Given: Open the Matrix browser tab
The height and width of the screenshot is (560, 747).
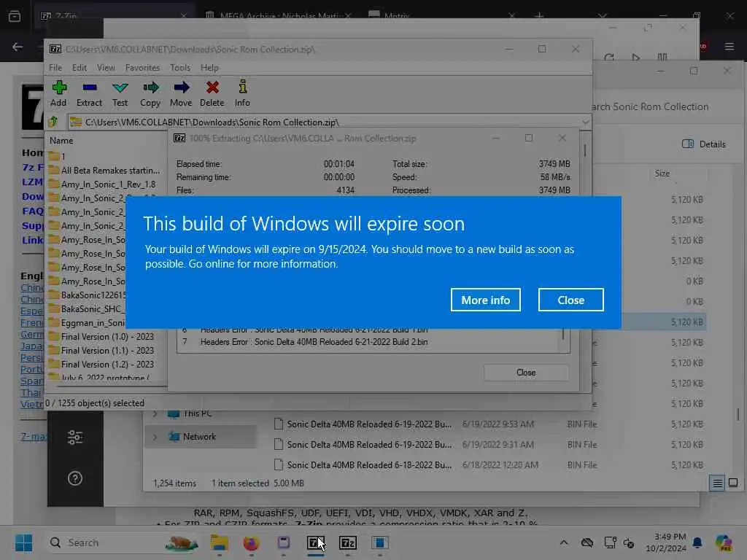Looking at the screenshot, I should [441, 15].
